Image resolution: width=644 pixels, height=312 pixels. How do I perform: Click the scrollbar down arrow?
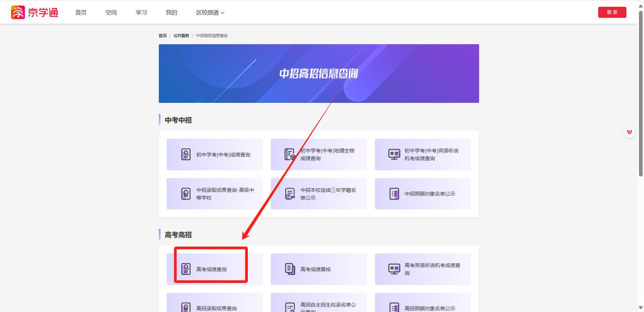641,308
